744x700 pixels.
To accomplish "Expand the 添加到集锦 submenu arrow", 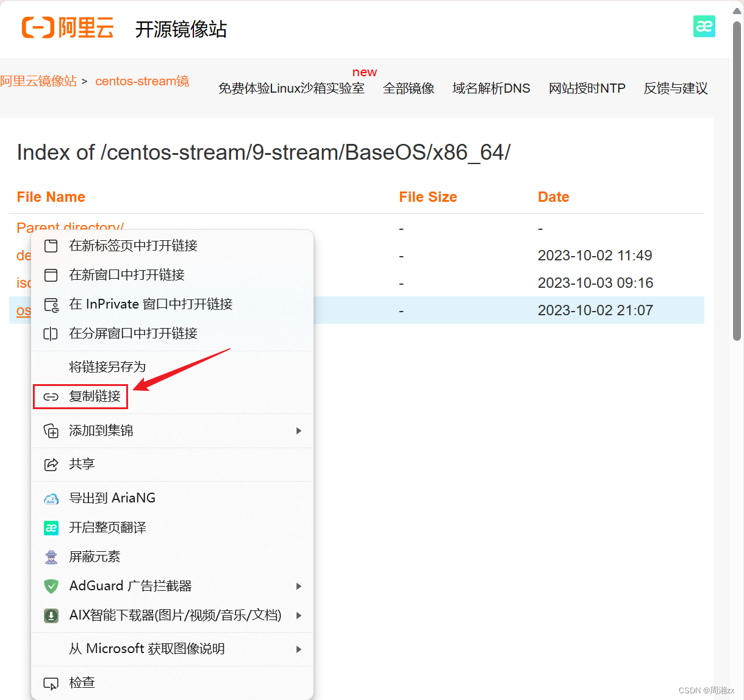I will click(x=299, y=430).
